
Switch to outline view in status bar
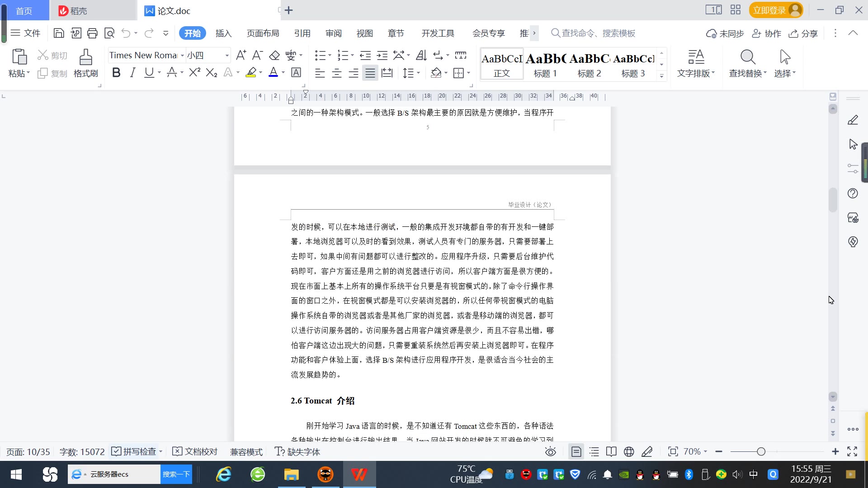(x=594, y=451)
